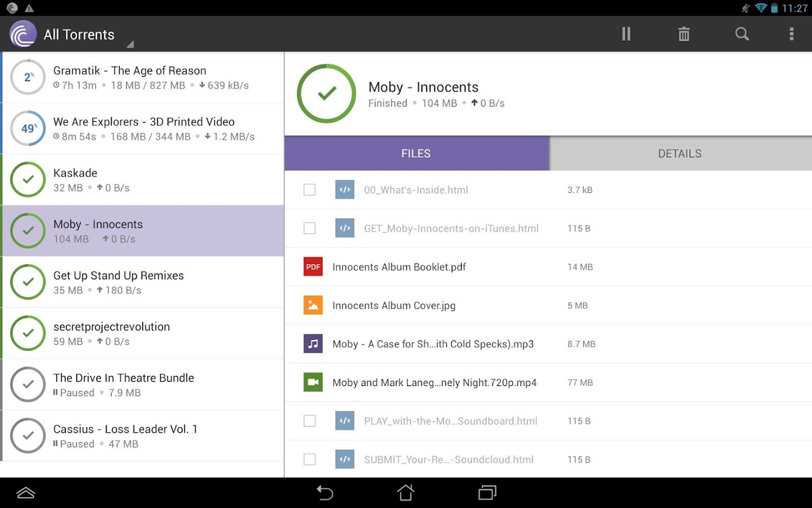Click the 14 MB size of the booklet PDF
Screen dimensions: 812x508
click(580, 267)
